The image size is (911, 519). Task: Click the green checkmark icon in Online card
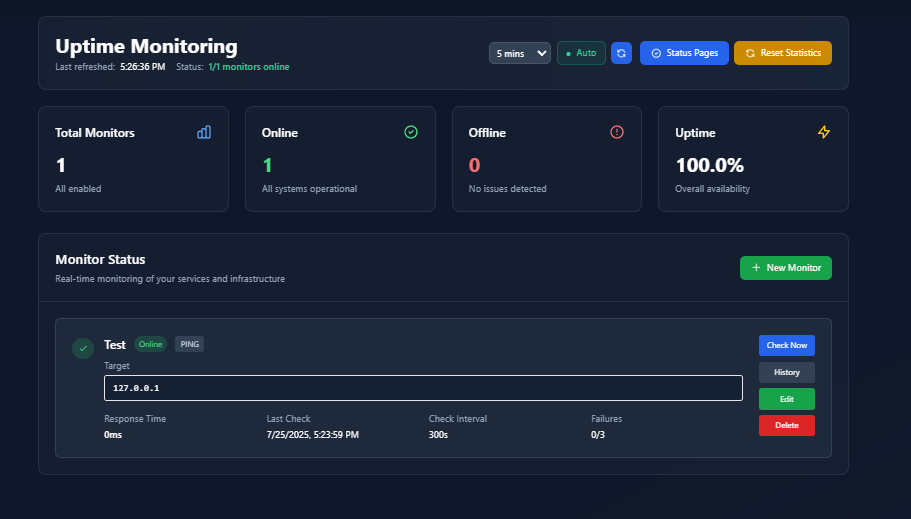coord(410,132)
